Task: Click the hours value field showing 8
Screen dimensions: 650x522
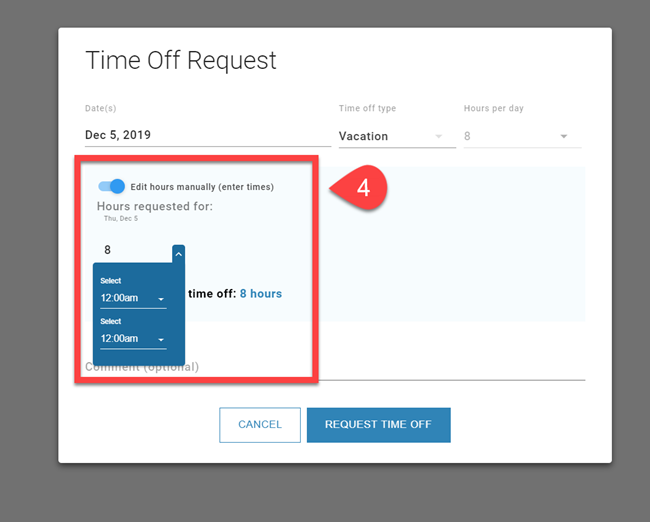Action: (x=130, y=250)
